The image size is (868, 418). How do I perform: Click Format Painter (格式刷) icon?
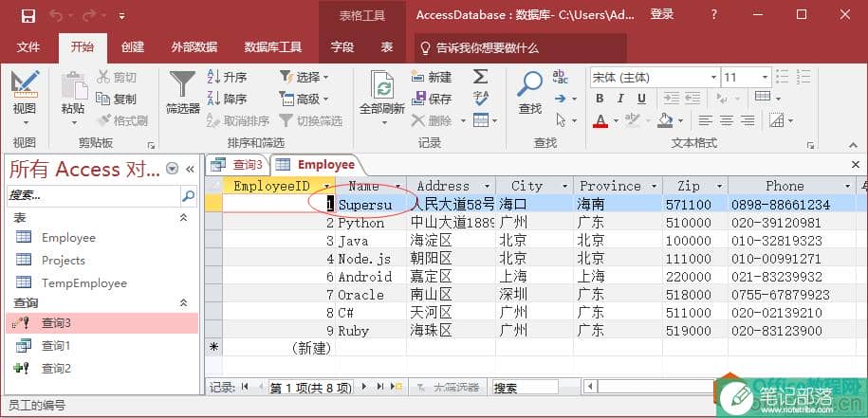pyautogui.click(x=103, y=120)
